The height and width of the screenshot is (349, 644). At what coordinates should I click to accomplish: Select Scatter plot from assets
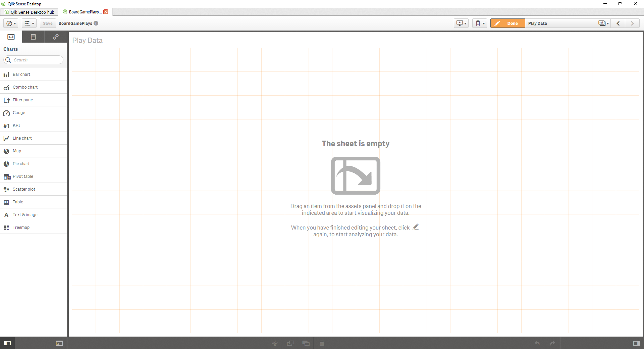(34, 189)
